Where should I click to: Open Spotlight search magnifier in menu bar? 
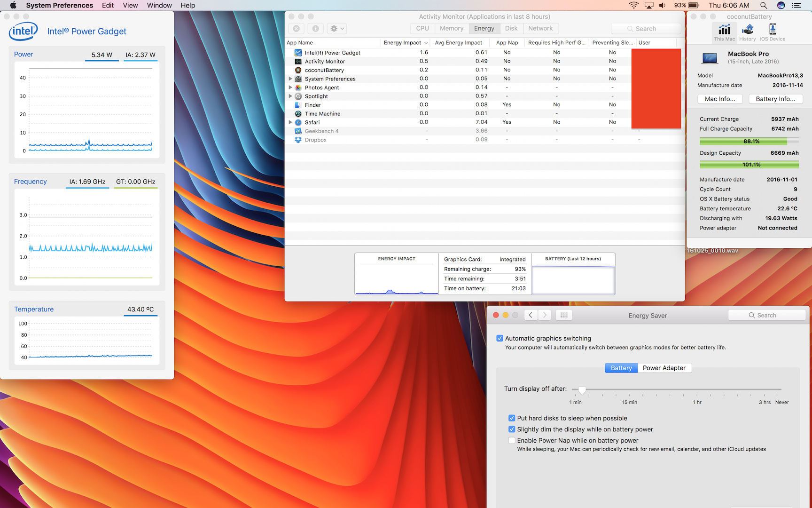(764, 5)
